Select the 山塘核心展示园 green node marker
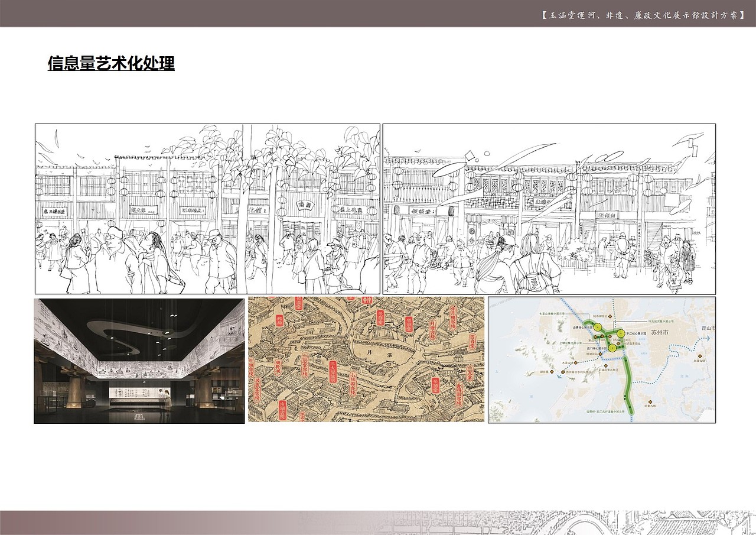 point(598,326)
